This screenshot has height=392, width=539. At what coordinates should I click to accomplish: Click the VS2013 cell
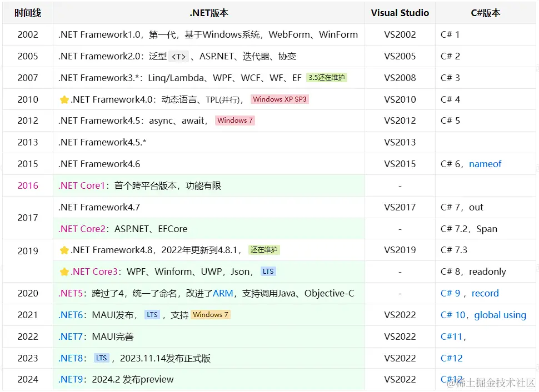pyautogui.click(x=400, y=143)
